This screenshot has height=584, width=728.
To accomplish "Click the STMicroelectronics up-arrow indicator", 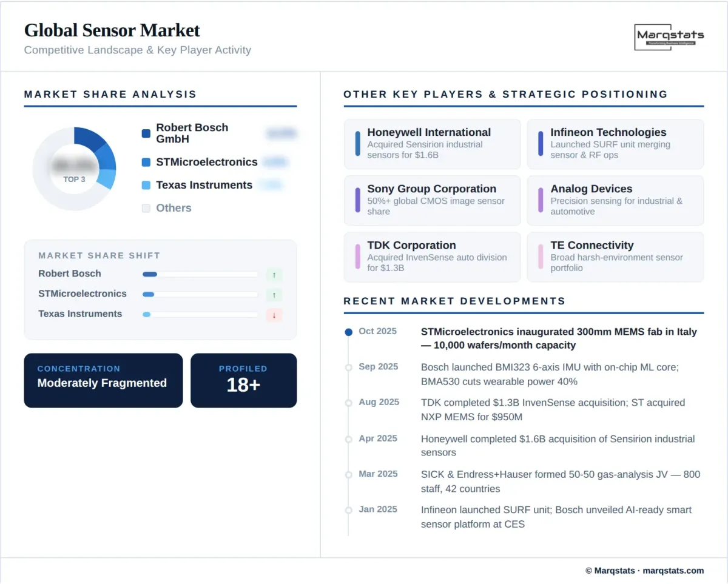I will (274, 295).
